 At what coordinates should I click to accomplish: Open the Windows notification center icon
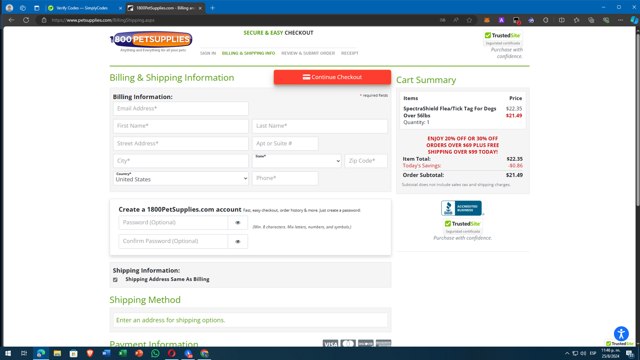coord(630,353)
